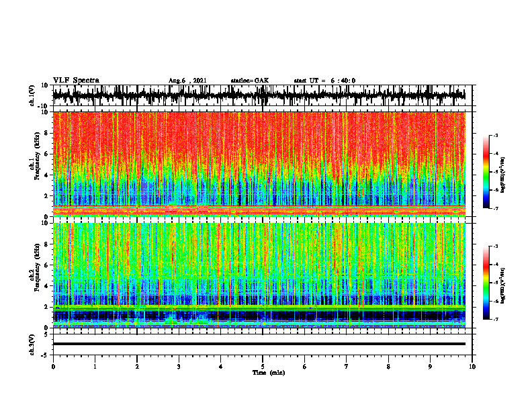532x411 pixels.
Task: Click the "-3" label on the upper color scale
Action: point(496,136)
